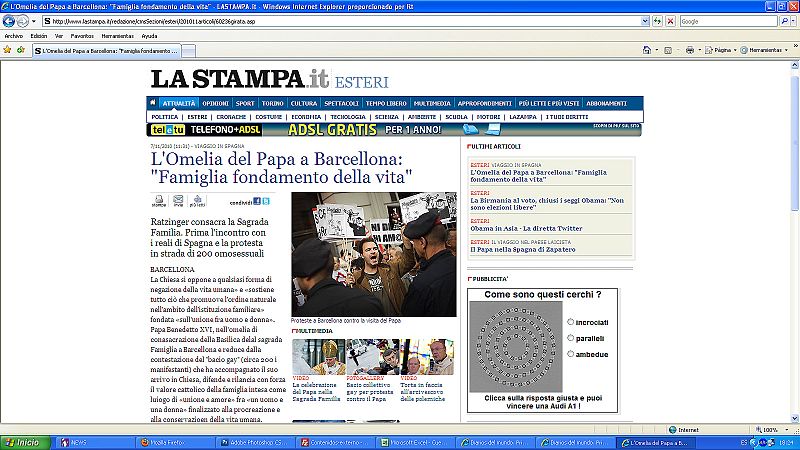Click the invia email envelope icon
Viewport: 800px width, 450px height.
coord(178,201)
